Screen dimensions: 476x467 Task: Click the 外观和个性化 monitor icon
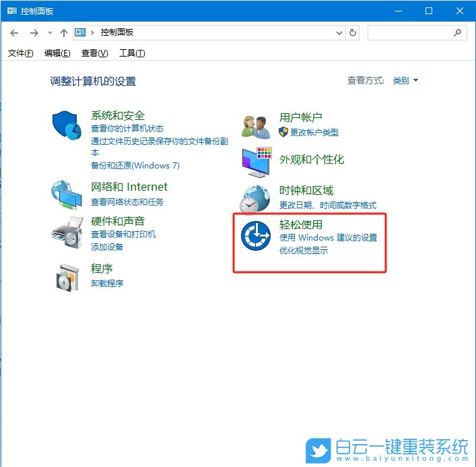click(x=257, y=162)
